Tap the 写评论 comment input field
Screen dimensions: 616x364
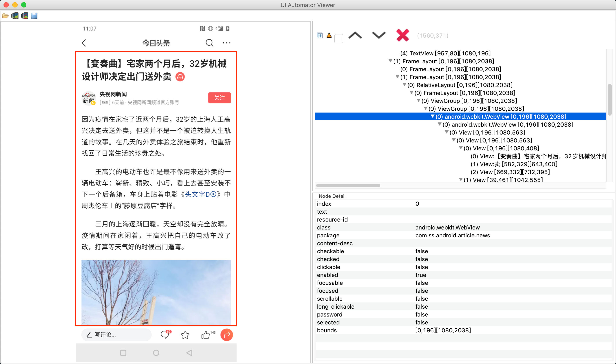tap(117, 335)
